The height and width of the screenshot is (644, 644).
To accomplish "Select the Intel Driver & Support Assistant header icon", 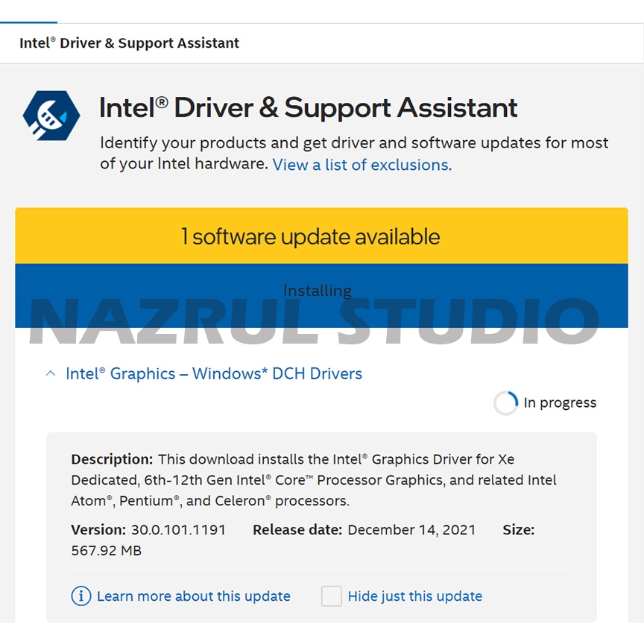I will [51, 116].
